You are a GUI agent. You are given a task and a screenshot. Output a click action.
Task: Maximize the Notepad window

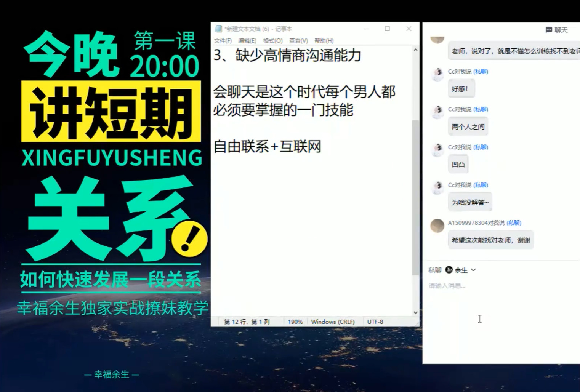(x=387, y=29)
